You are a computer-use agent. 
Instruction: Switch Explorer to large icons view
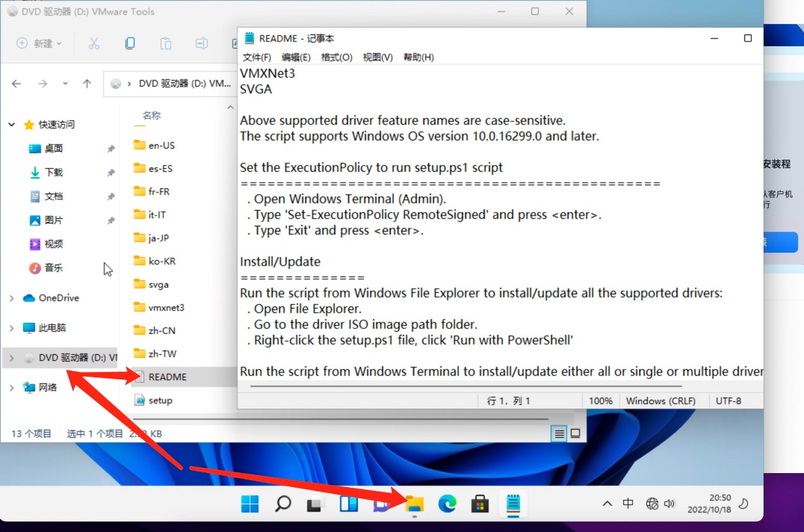point(575,434)
